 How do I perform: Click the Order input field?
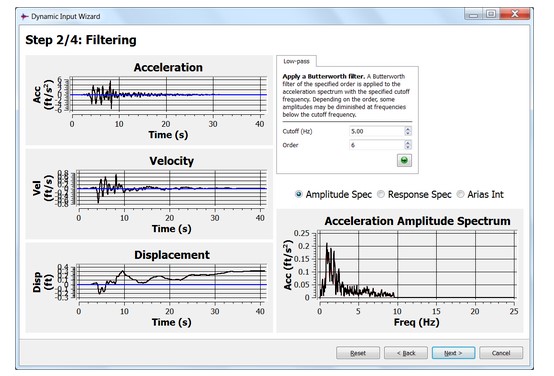[x=376, y=145]
